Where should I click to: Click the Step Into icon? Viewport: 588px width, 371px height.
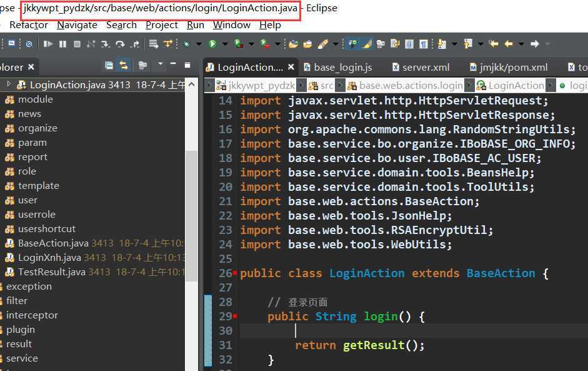pyautogui.click(x=106, y=44)
